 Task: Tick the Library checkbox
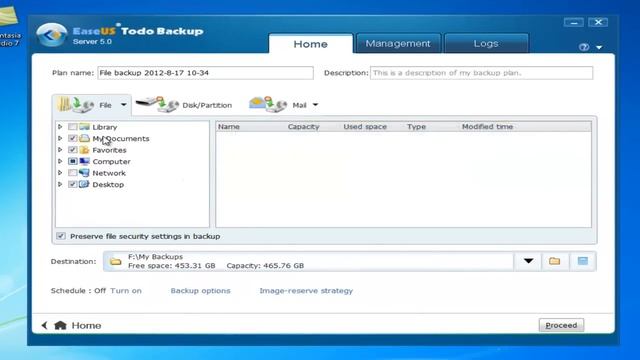(72, 127)
